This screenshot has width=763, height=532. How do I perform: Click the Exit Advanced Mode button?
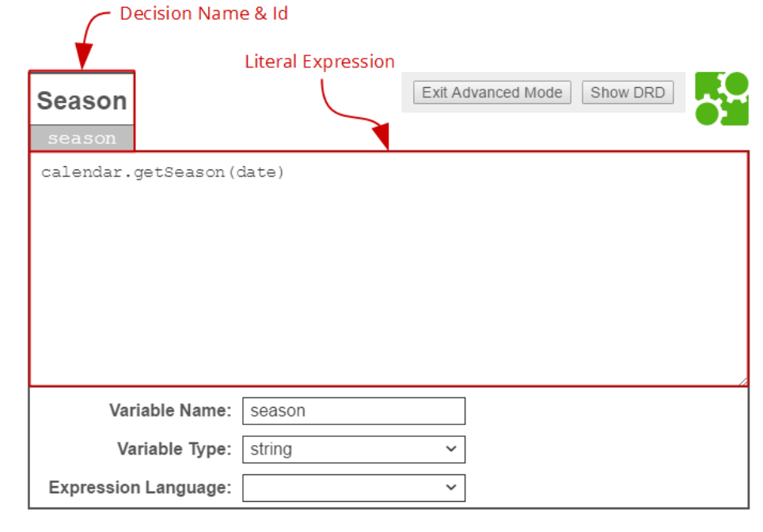(x=492, y=93)
